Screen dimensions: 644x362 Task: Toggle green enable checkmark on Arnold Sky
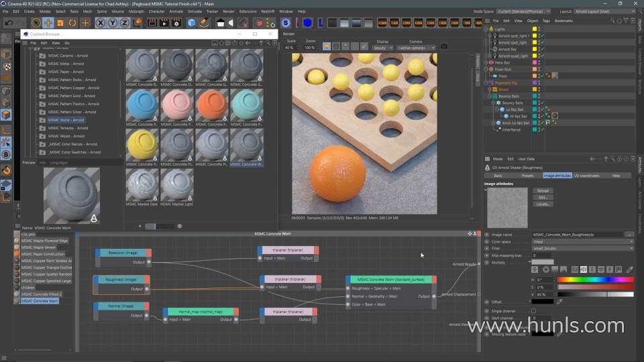click(541, 49)
